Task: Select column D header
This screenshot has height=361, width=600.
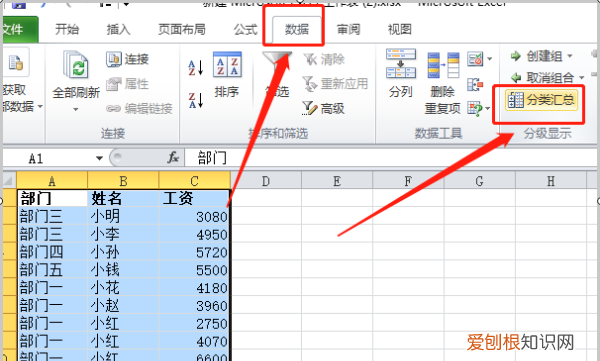Action: [x=266, y=181]
